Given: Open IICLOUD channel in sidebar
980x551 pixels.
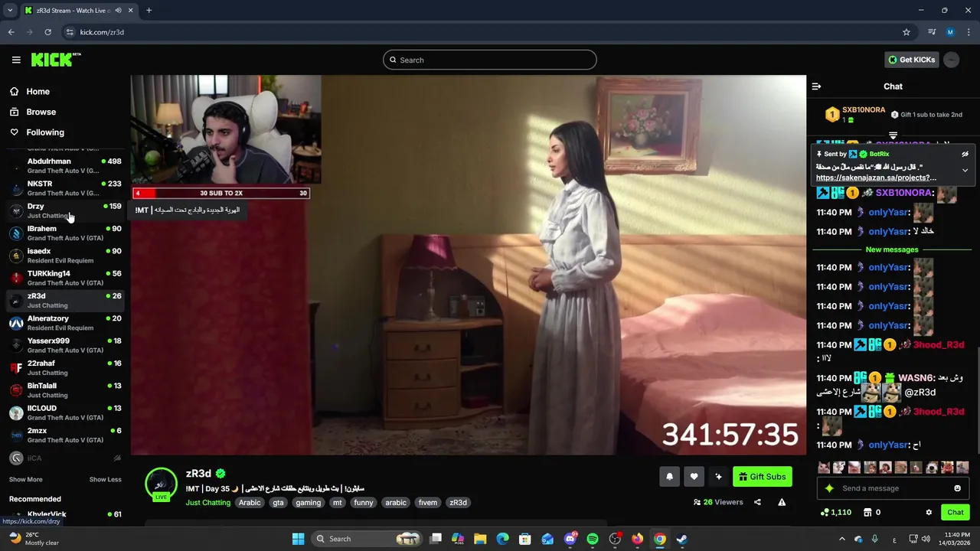Looking at the screenshot, I should tap(65, 412).
